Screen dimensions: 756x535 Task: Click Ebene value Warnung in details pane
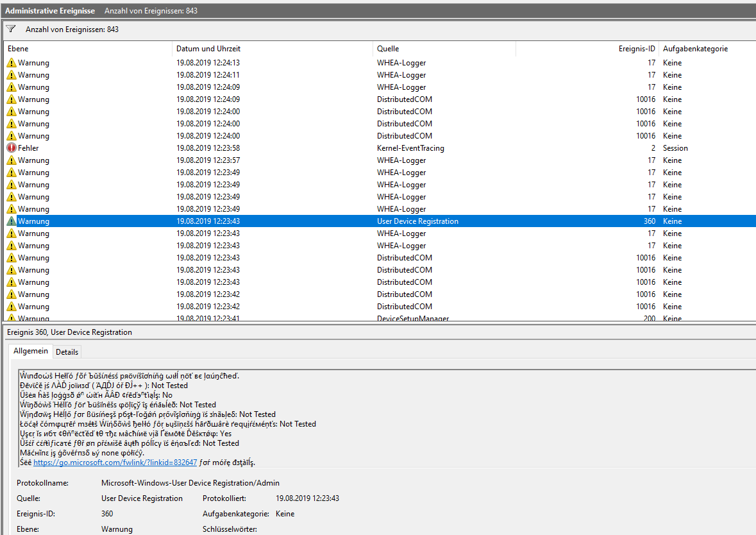tap(117, 529)
